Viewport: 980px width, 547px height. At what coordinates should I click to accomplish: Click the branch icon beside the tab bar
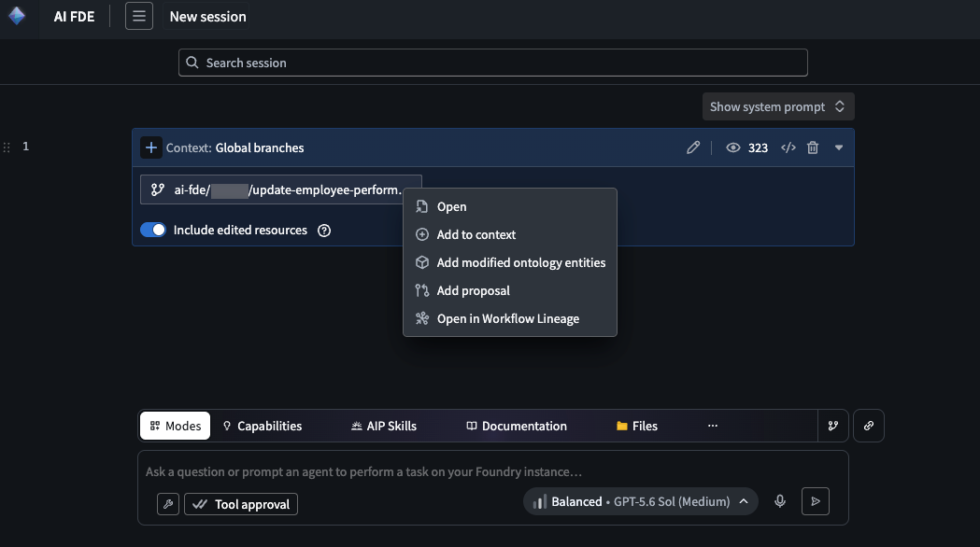coord(833,426)
